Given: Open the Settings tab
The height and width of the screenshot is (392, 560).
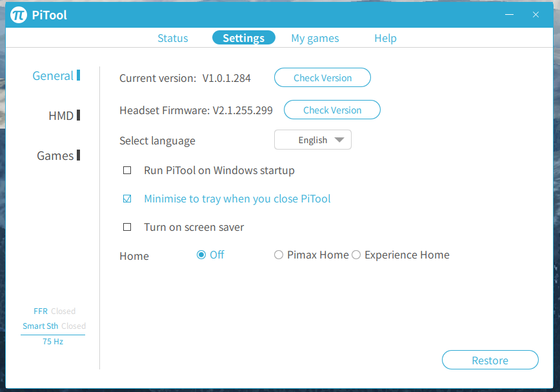Looking at the screenshot, I should click(x=244, y=37).
